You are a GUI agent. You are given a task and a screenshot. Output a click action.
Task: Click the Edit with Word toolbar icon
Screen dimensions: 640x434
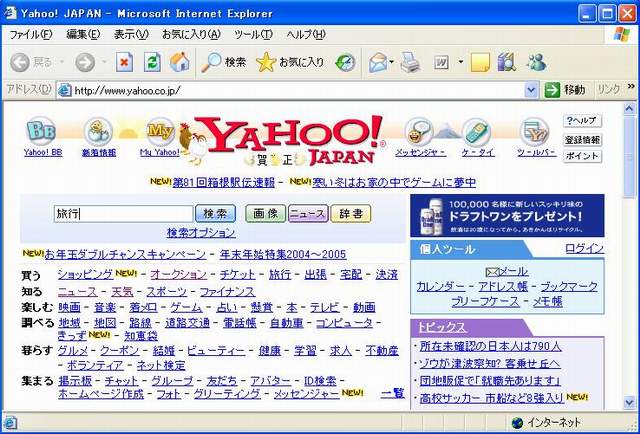pos(441,63)
